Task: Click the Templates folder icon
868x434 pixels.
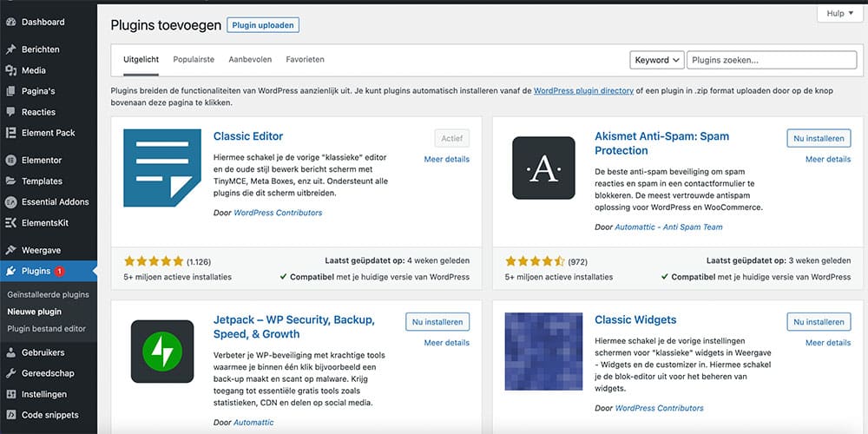Action: tap(11, 181)
